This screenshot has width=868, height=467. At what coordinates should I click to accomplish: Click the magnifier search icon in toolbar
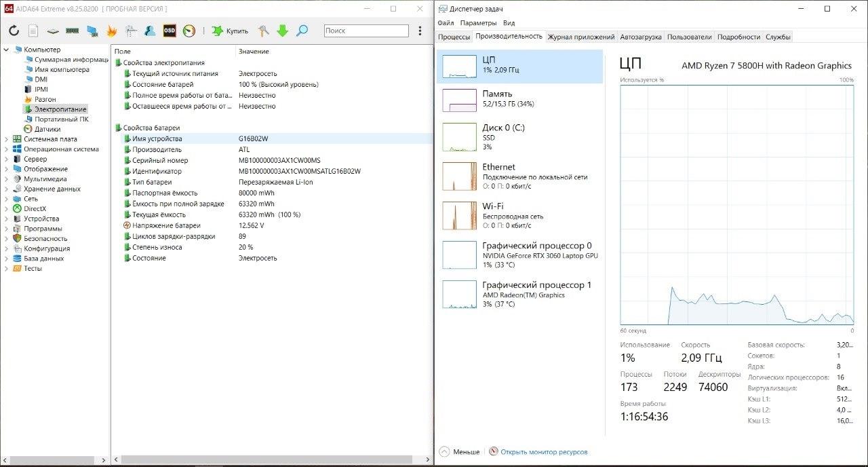coord(302,31)
